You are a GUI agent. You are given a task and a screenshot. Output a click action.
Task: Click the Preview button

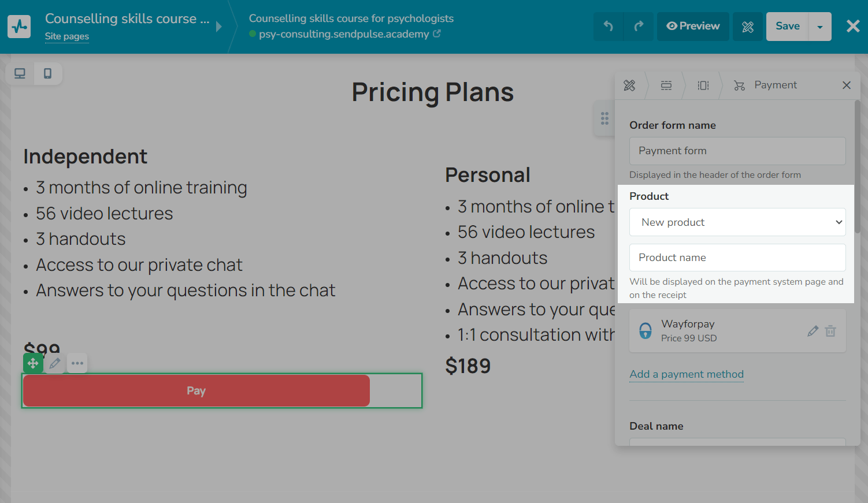(x=693, y=27)
